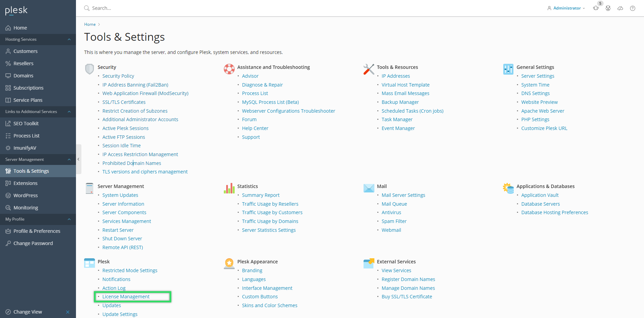Click the help question mark icon
The image size is (644, 318).
pyautogui.click(x=632, y=8)
